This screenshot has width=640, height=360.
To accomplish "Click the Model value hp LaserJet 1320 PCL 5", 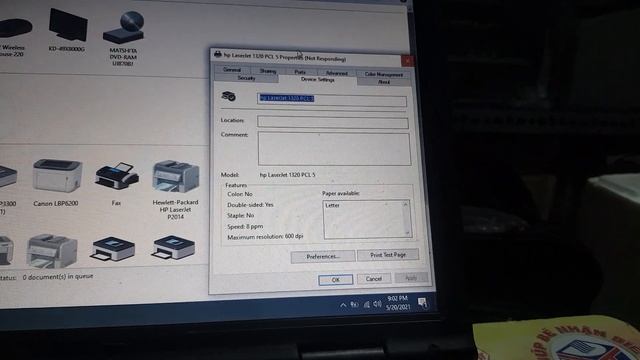I will coord(287,175).
